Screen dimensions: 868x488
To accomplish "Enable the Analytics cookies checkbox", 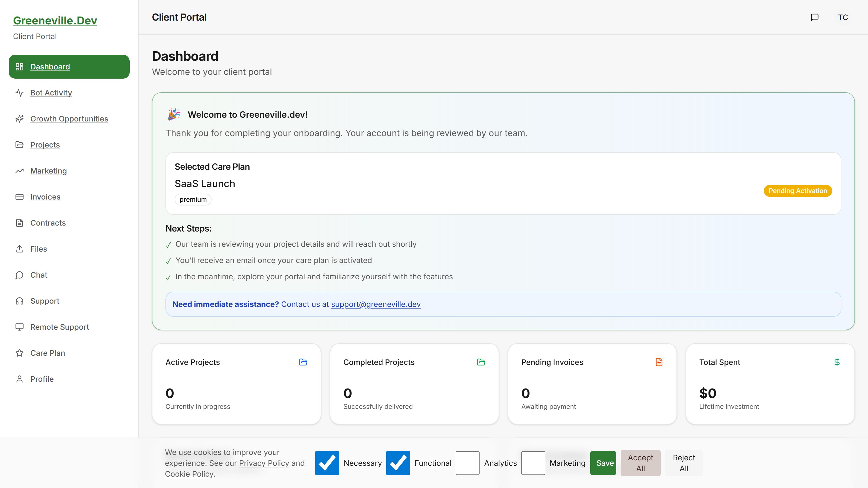I will tap(467, 463).
